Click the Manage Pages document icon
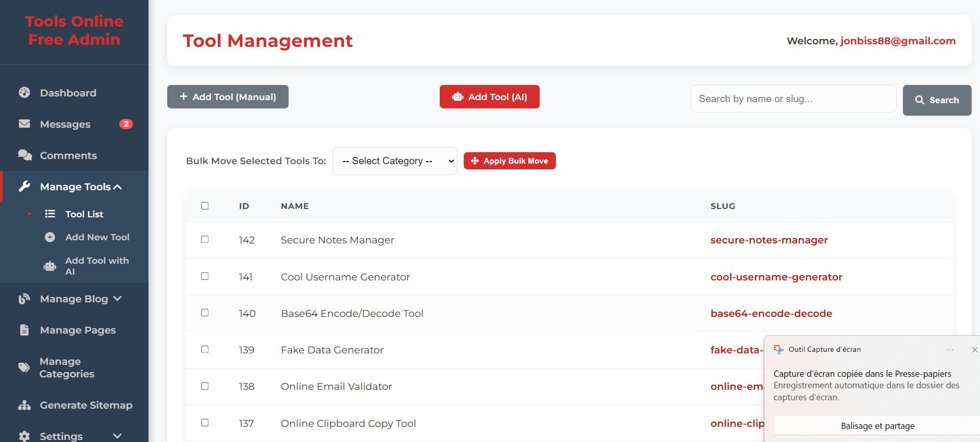The width and height of the screenshot is (980, 442). point(24,330)
